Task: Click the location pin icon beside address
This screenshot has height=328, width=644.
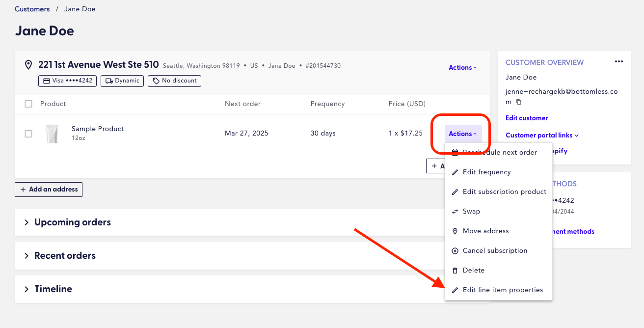Action: pos(28,65)
